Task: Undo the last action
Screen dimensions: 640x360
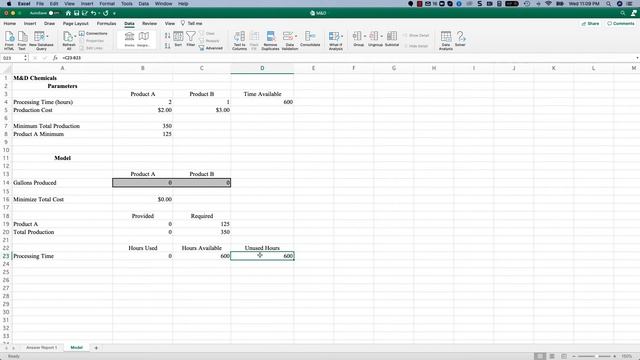Action: (93, 13)
